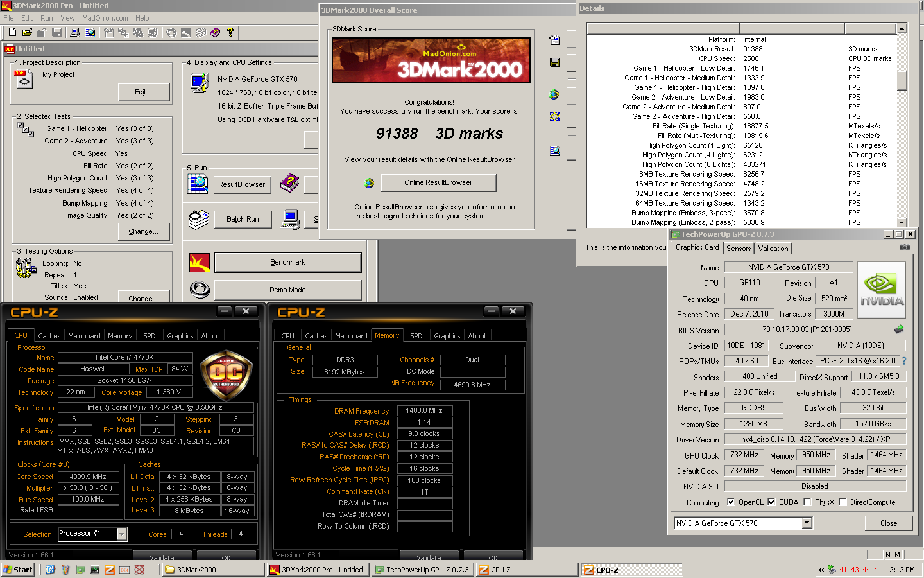Viewport: 924px width, 578px height.
Task: Click the TechPowerUp GPU-Z taskbar button
Action: pos(423,570)
